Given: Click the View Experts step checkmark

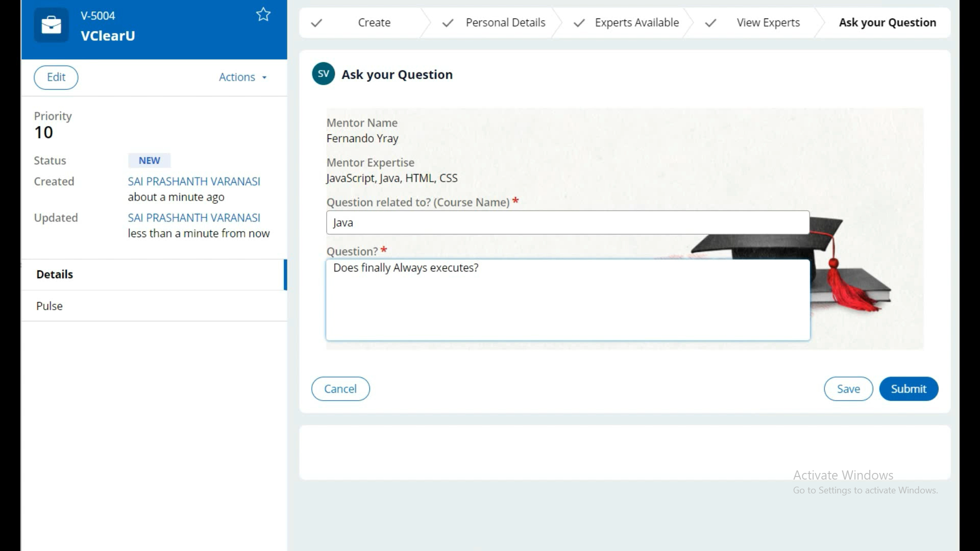Looking at the screenshot, I should pos(710,23).
